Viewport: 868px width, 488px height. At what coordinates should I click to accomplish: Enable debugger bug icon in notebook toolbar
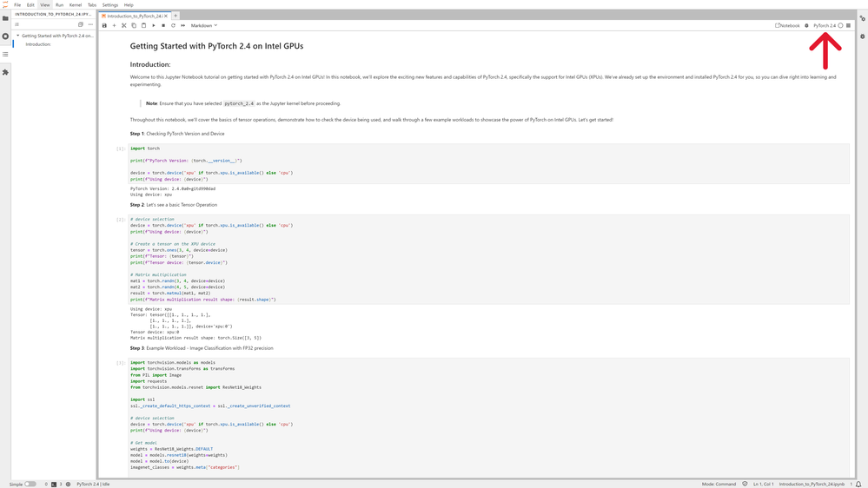806,25
